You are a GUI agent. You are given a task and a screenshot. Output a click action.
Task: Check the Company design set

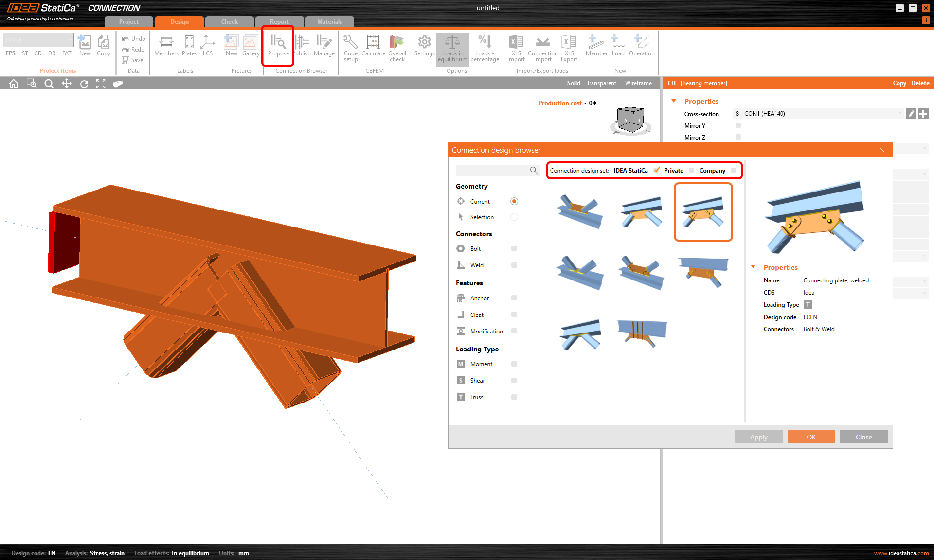733,170
